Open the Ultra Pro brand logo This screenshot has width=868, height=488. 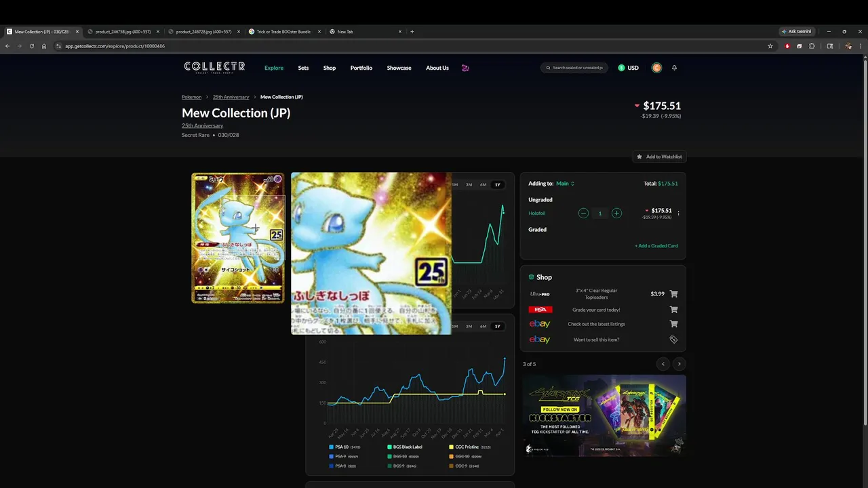click(540, 294)
